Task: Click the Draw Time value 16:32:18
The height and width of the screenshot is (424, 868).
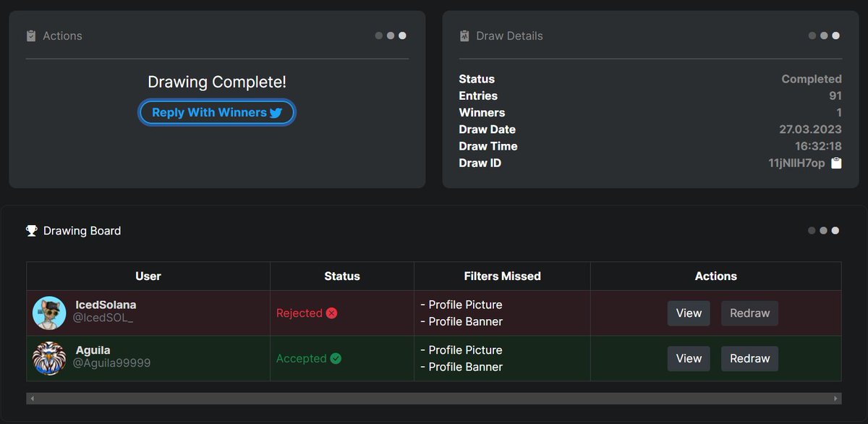Action: click(x=818, y=146)
